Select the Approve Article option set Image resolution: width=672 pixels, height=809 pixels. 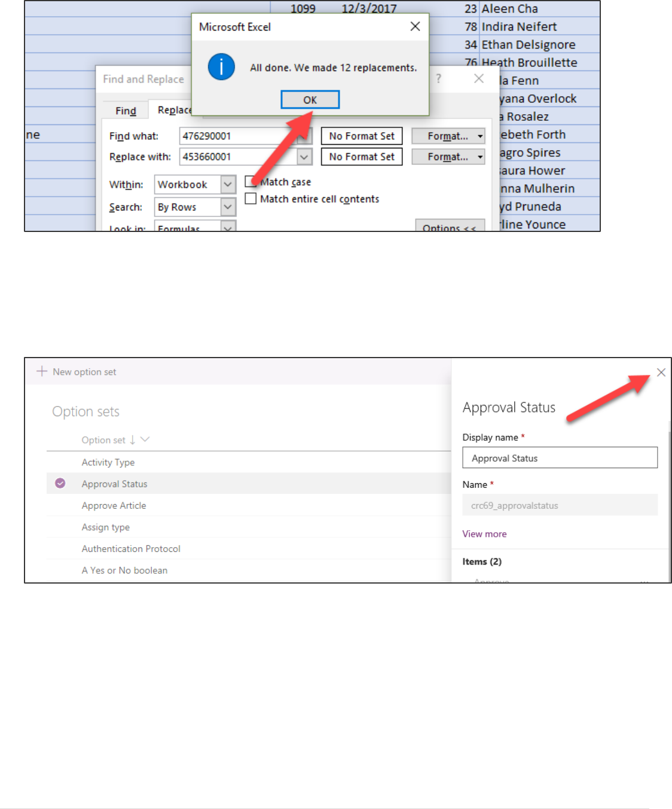point(249,505)
